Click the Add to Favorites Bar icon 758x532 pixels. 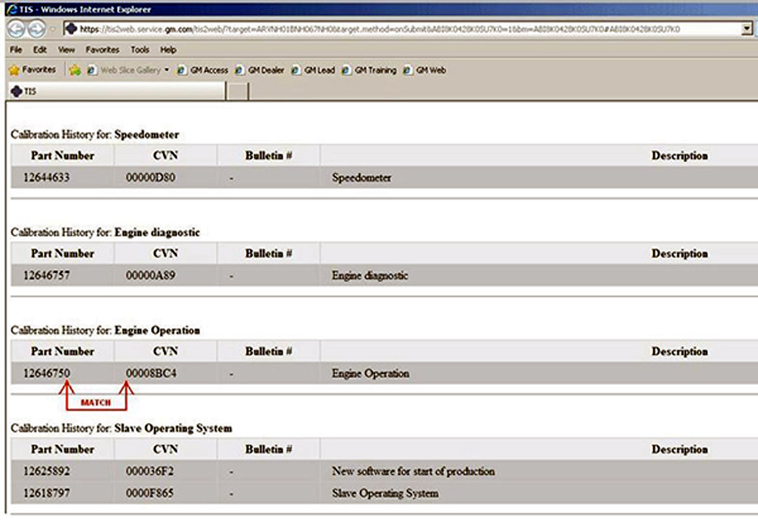75,71
